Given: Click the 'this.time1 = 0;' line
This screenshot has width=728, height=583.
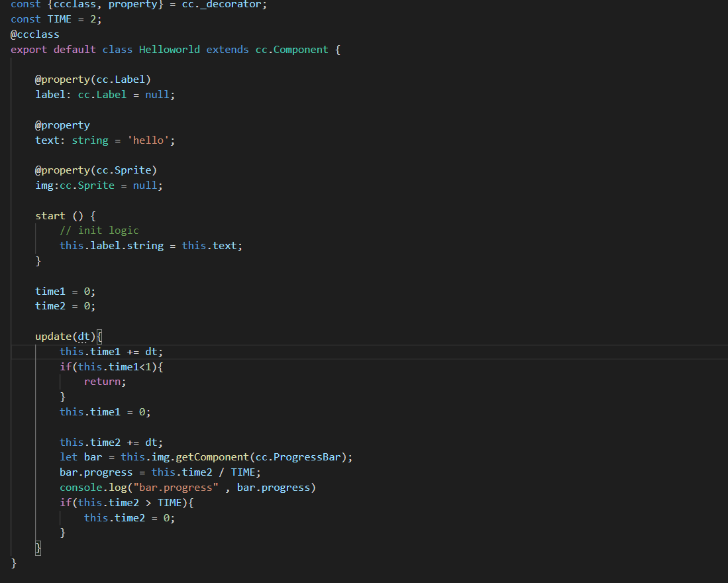Looking at the screenshot, I should coord(105,412).
